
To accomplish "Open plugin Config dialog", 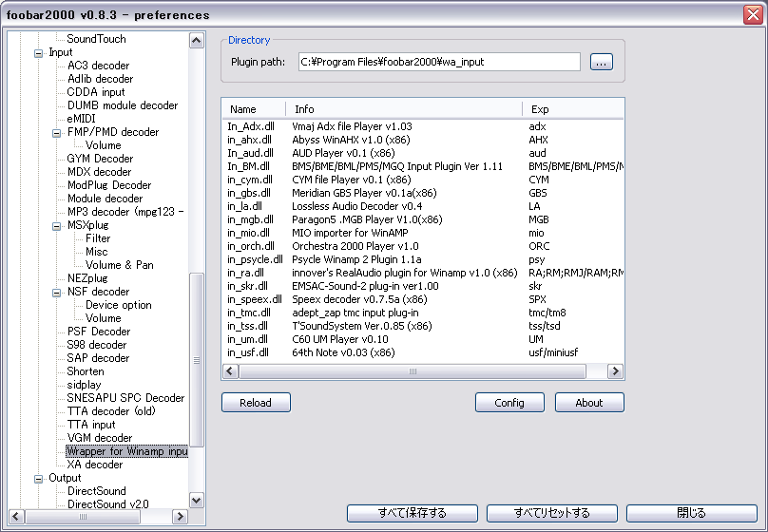I will coord(509,403).
